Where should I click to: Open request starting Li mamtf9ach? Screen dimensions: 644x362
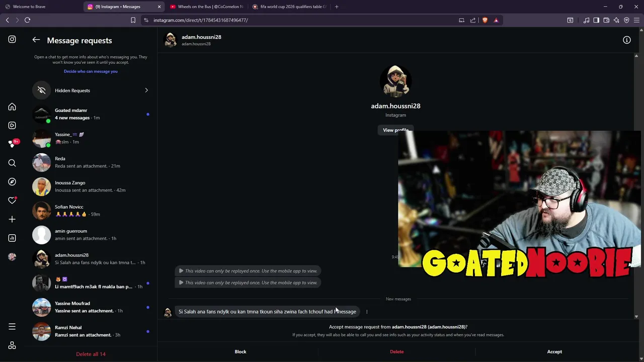(x=91, y=283)
